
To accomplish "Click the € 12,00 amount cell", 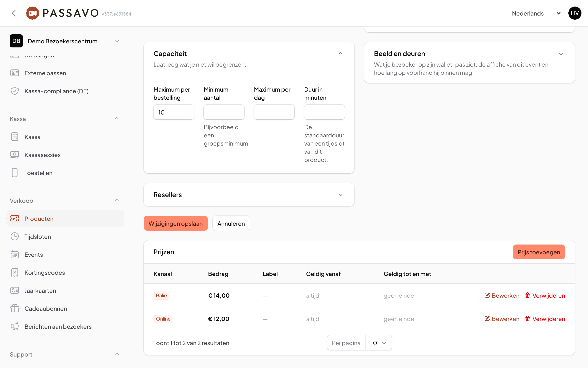I will pyautogui.click(x=218, y=319).
